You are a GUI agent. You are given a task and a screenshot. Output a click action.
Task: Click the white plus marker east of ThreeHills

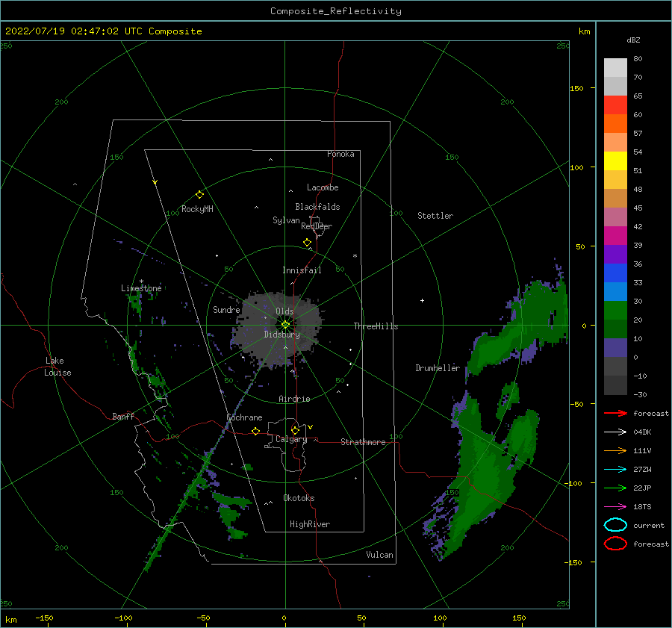[x=422, y=300]
